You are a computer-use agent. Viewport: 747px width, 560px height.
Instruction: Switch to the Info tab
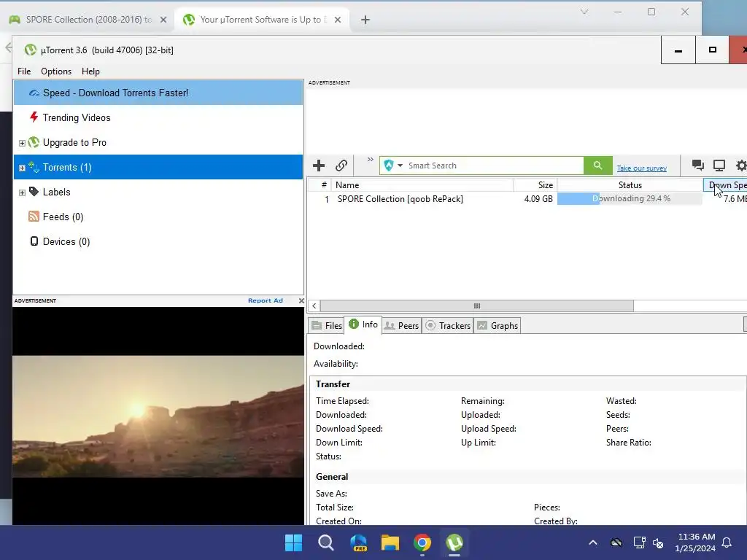[x=363, y=324]
